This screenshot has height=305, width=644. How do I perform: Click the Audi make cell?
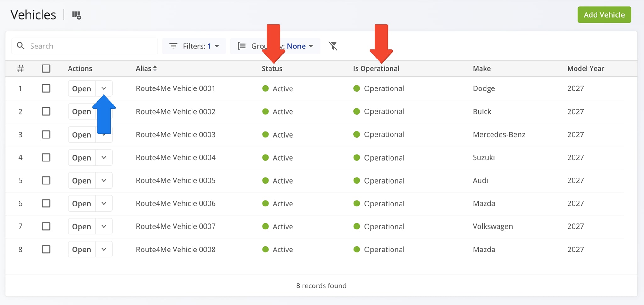coord(480,180)
